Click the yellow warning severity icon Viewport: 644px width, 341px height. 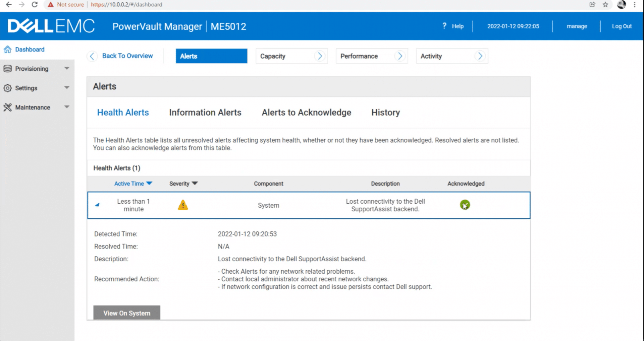(183, 205)
